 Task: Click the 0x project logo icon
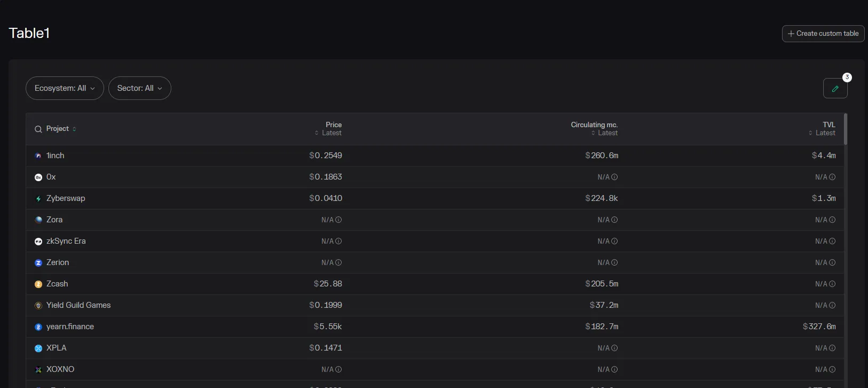(x=38, y=177)
